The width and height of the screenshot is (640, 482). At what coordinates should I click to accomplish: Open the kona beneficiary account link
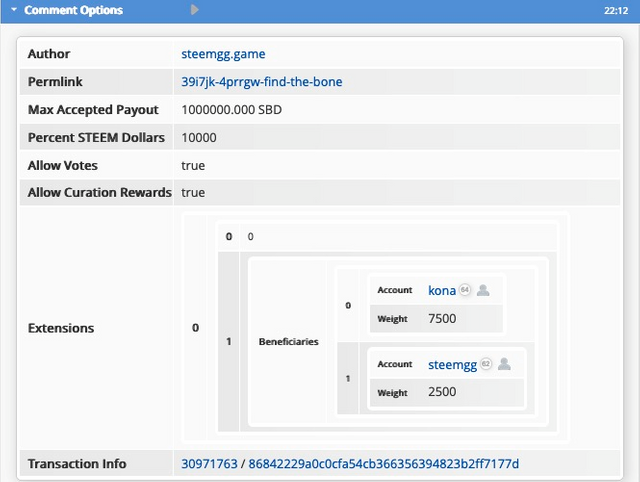point(442,291)
